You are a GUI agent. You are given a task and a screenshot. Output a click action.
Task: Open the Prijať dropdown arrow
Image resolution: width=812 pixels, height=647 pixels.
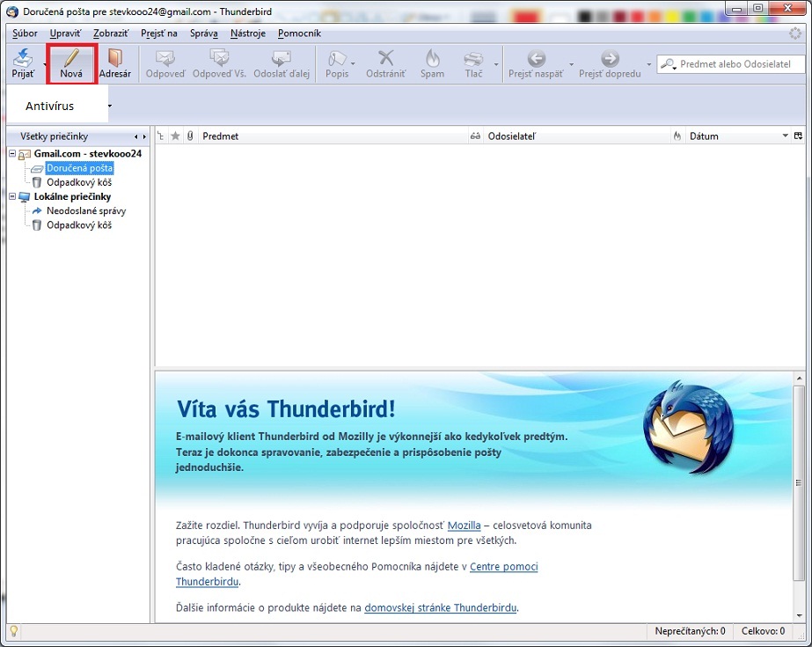[x=45, y=64]
